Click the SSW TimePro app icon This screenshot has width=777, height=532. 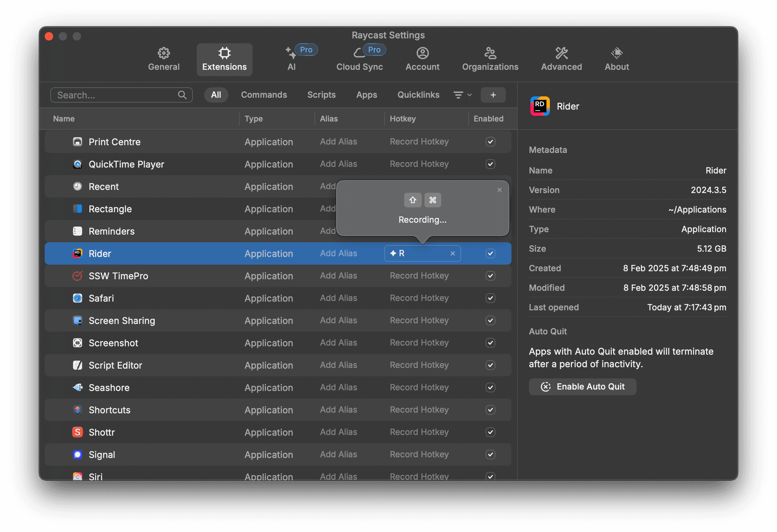tap(77, 276)
